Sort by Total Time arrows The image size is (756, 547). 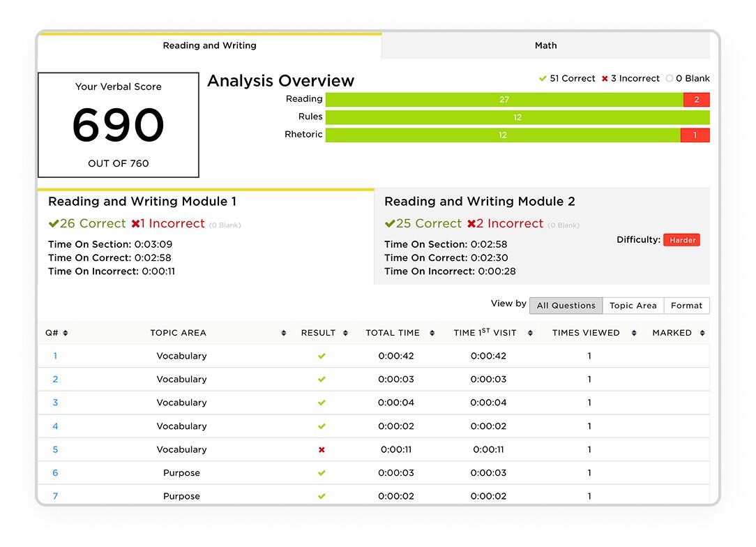pos(432,334)
